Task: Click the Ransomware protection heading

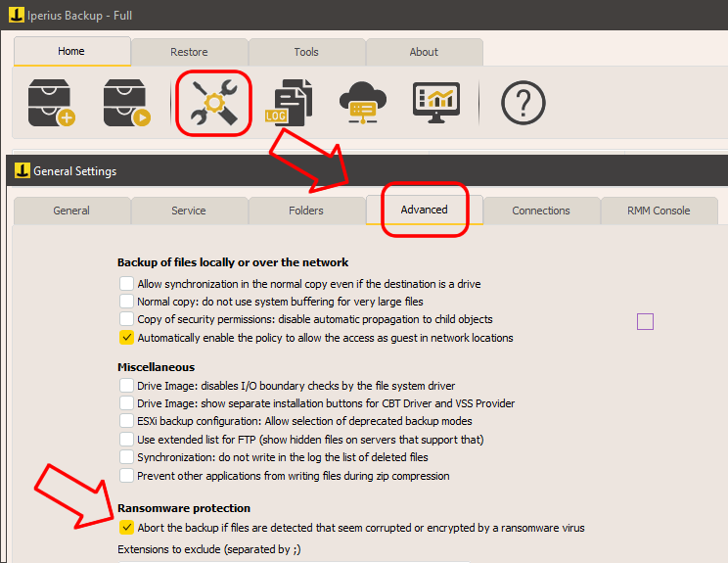Action: tap(184, 508)
